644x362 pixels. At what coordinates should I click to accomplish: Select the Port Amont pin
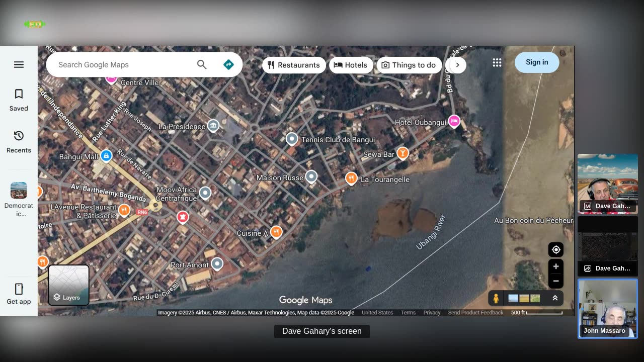(217, 263)
